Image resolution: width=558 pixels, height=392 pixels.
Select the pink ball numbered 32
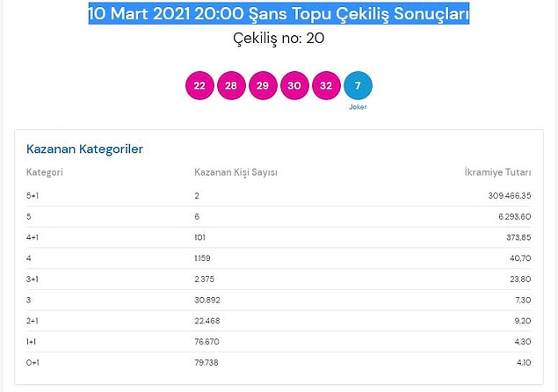(x=326, y=85)
